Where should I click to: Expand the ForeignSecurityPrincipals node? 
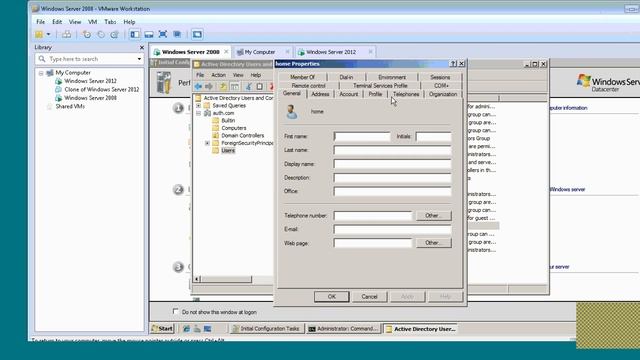click(207, 143)
